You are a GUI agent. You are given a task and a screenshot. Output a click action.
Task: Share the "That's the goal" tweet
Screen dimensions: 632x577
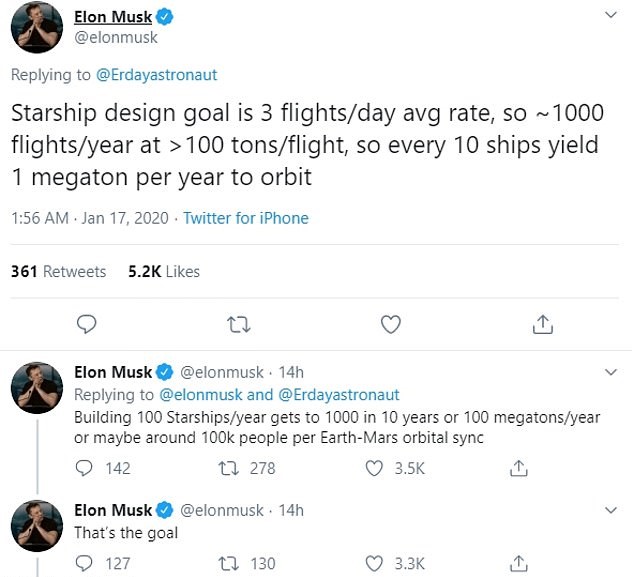519,563
